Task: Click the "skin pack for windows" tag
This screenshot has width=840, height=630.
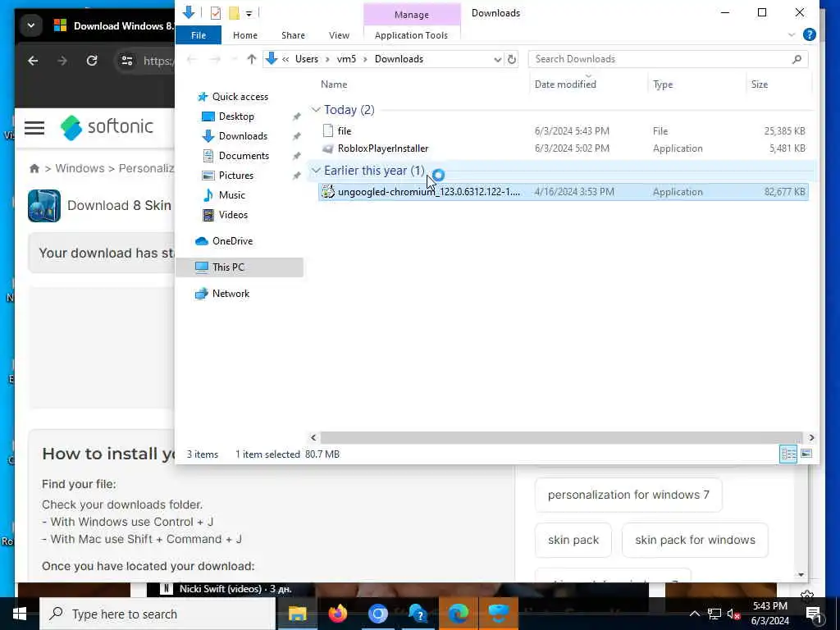Action: point(695,540)
